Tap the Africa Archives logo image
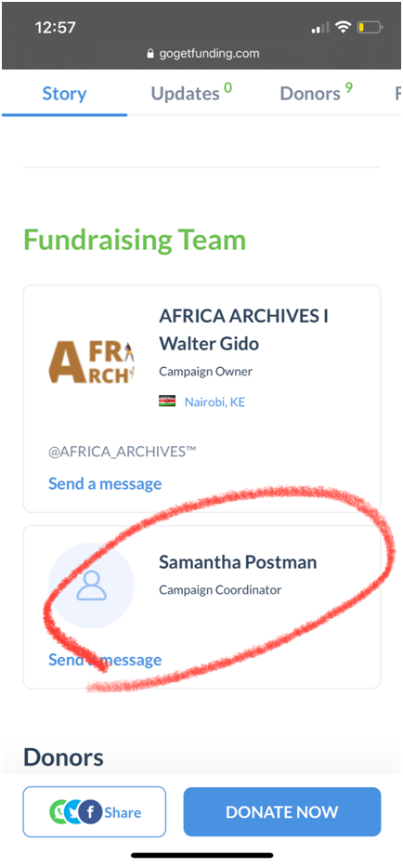Screen dimensions: 403x868 (91, 362)
